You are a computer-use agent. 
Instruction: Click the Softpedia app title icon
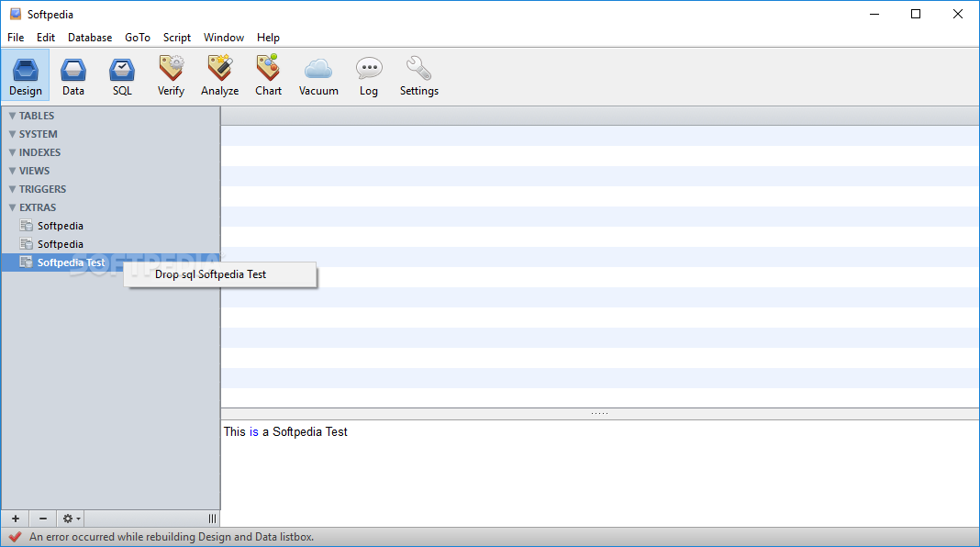16,14
